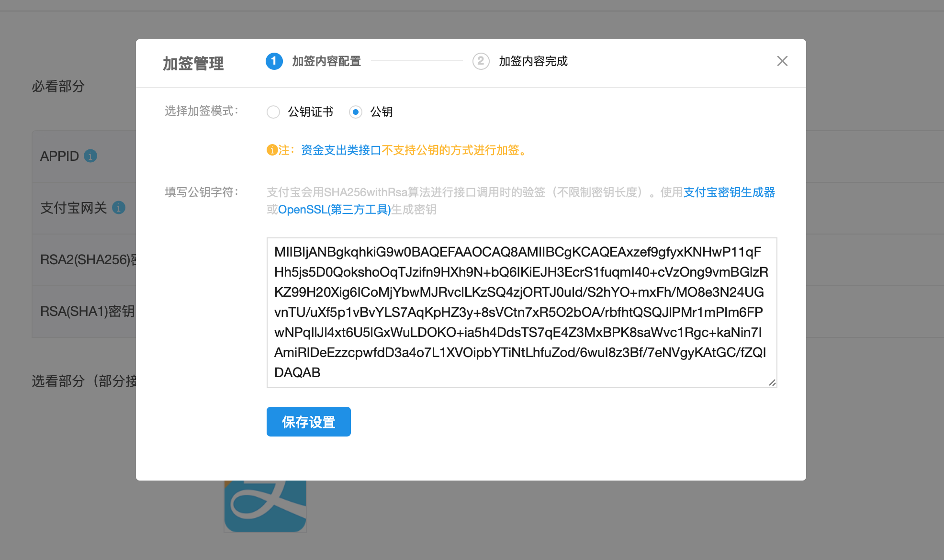This screenshot has width=944, height=560.
Task: Click 加签内容配置 step label
Action: pos(326,61)
